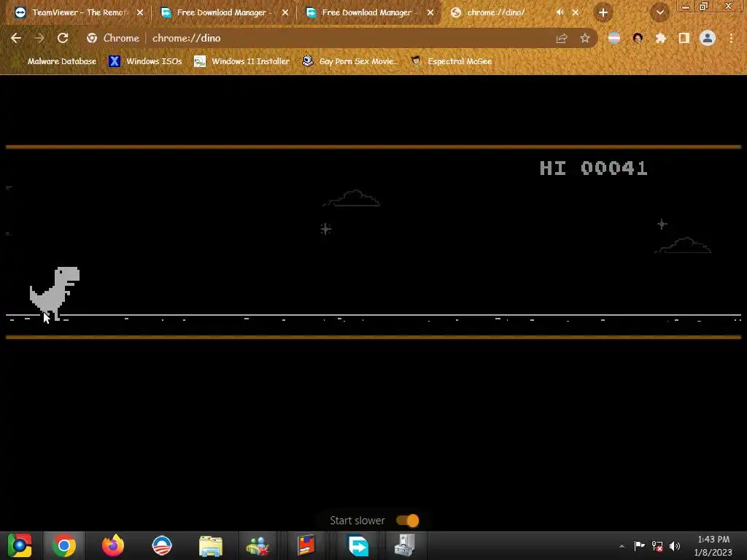Close the TeamViewer tab
Image resolution: width=747 pixels, height=560 pixels.
[x=140, y=12]
